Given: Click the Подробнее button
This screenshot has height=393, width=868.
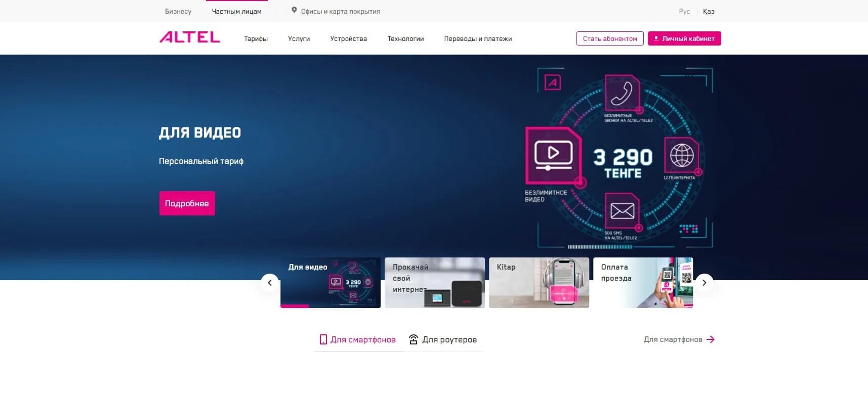Looking at the screenshot, I should pos(187,203).
